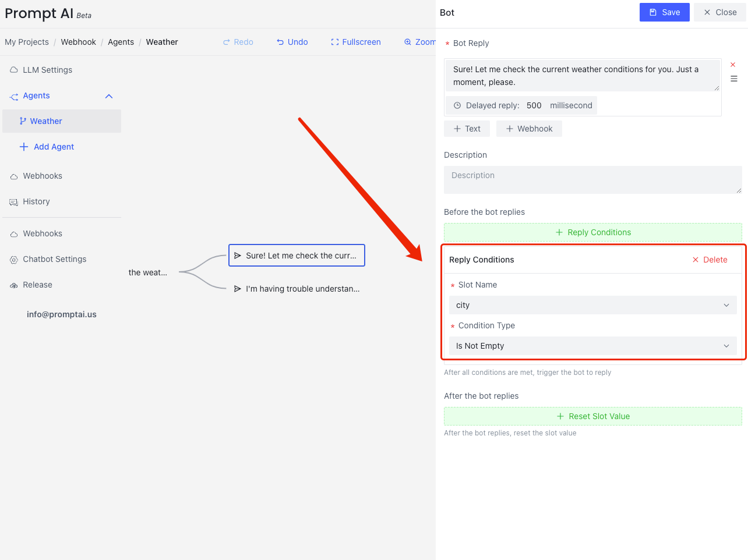Save the bot configuration
Screen dimensions: 748x560
point(665,12)
